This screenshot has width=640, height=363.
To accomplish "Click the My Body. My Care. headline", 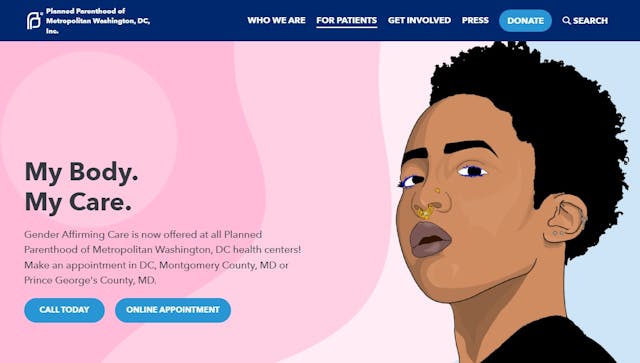I will click(82, 187).
